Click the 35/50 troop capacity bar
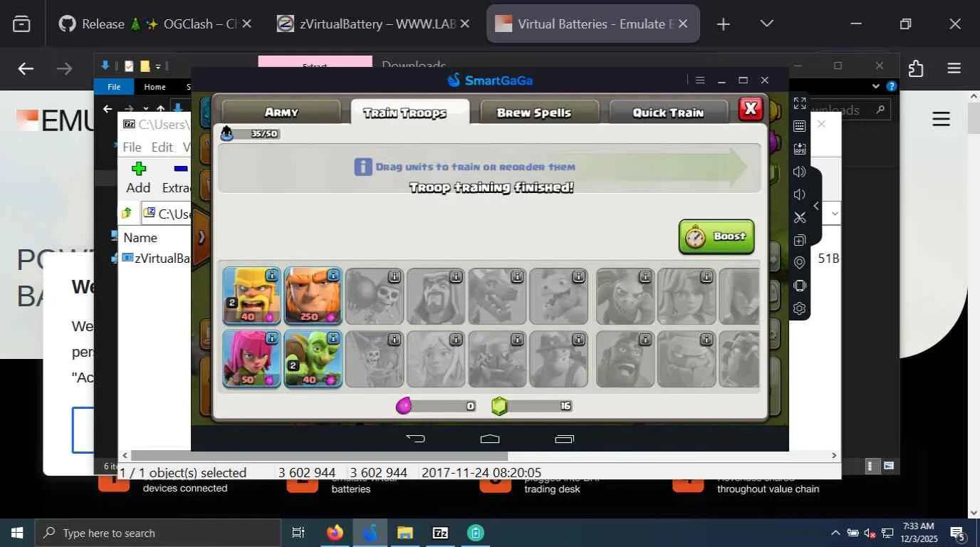 [x=250, y=133]
